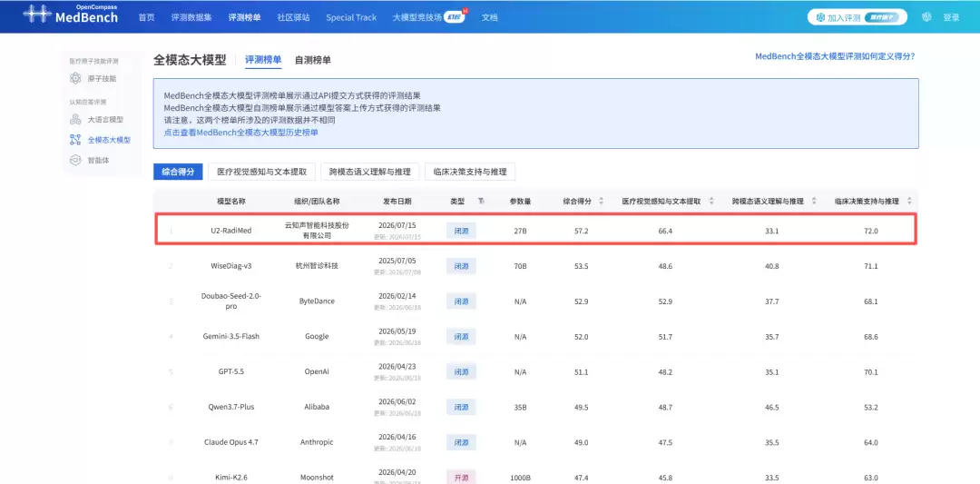Screen dimensions: 980x484
Task: Select the 综合得分 filter button
Action: coord(178,172)
